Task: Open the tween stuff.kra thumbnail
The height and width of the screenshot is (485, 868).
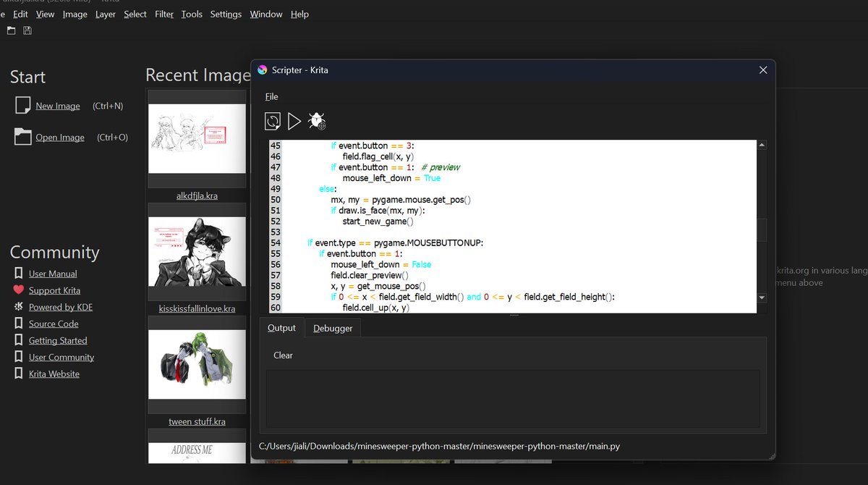Action: click(x=197, y=364)
